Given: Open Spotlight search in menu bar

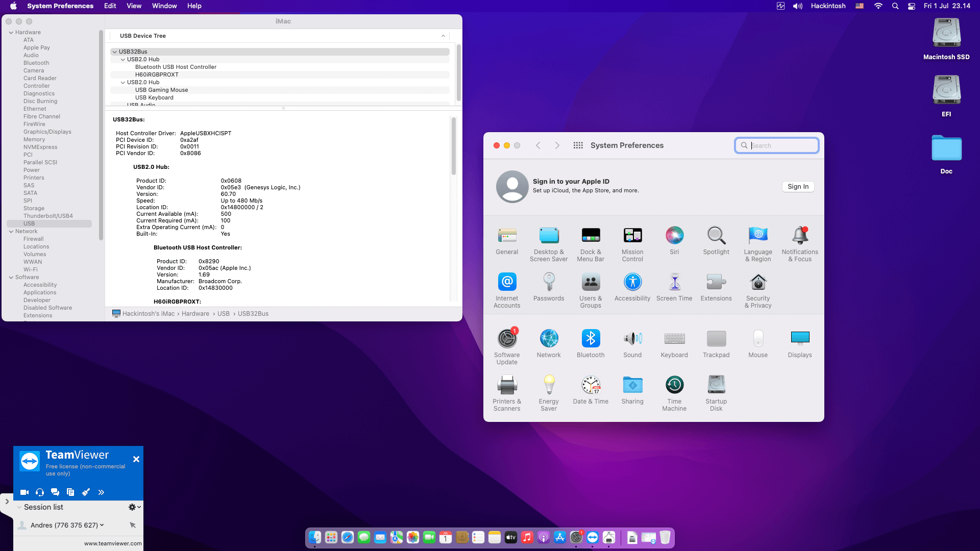Looking at the screenshot, I should coord(895,6).
